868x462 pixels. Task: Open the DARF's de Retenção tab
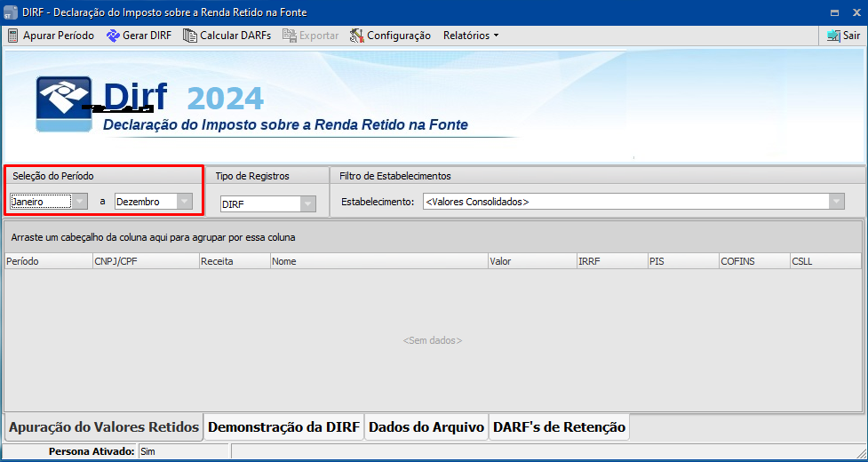coord(559,427)
